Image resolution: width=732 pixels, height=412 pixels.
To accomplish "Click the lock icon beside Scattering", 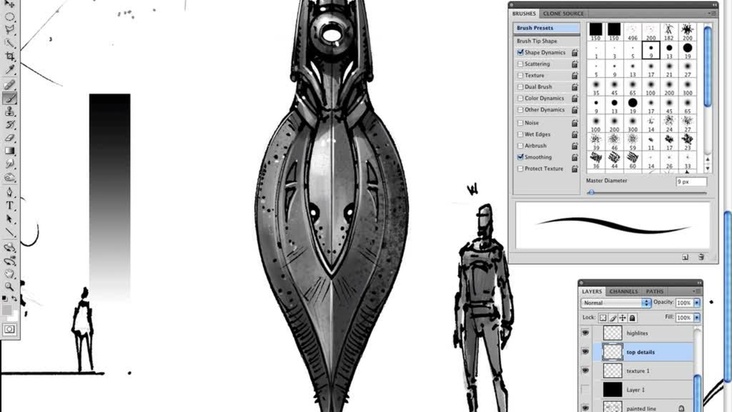I will point(575,64).
